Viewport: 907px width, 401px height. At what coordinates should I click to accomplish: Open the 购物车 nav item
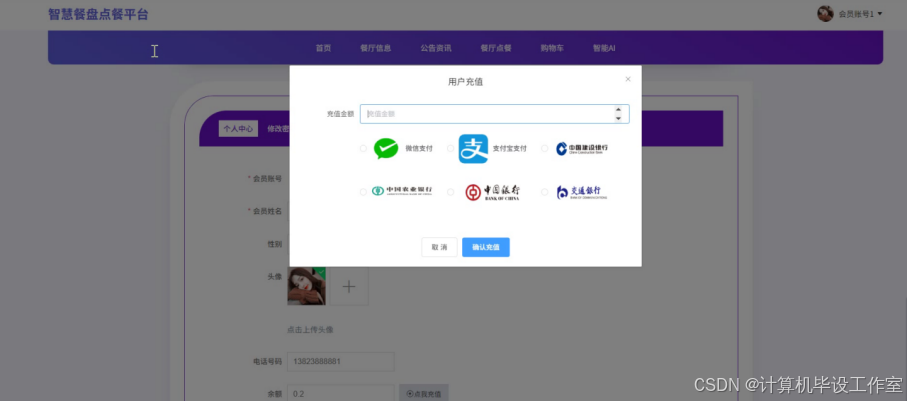click(x=552, y=48)
